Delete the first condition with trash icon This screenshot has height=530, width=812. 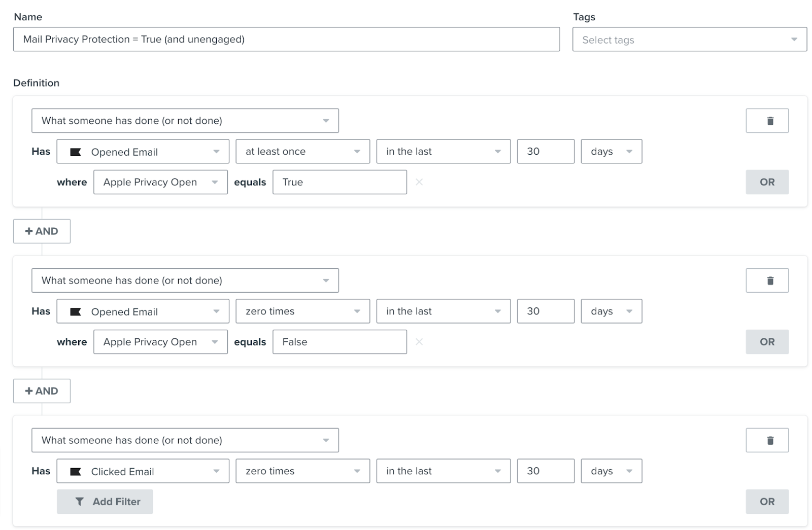click(x=767, y=121)
